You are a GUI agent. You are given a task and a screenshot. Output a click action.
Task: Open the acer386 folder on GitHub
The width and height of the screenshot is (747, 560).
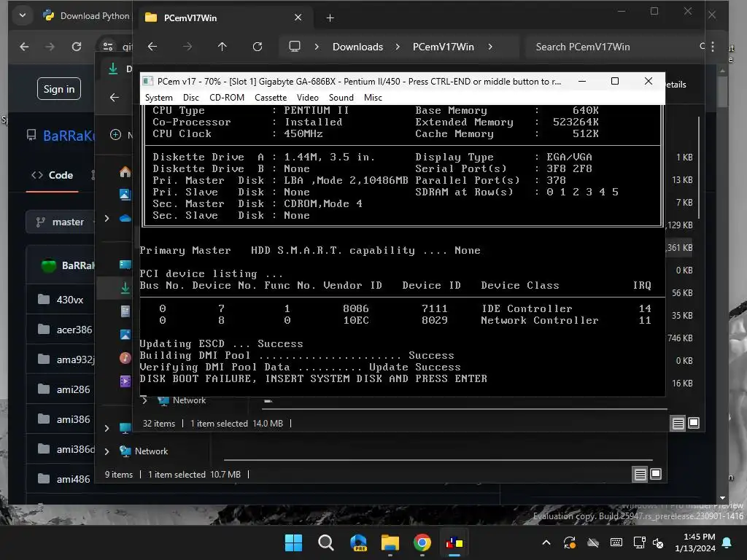(74, 330)
